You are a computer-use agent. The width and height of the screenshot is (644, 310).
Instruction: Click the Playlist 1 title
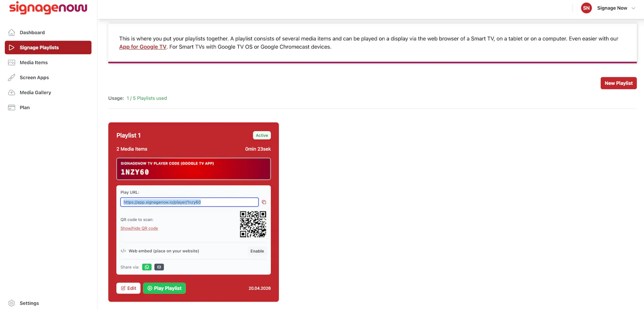(x=128, y=135)
